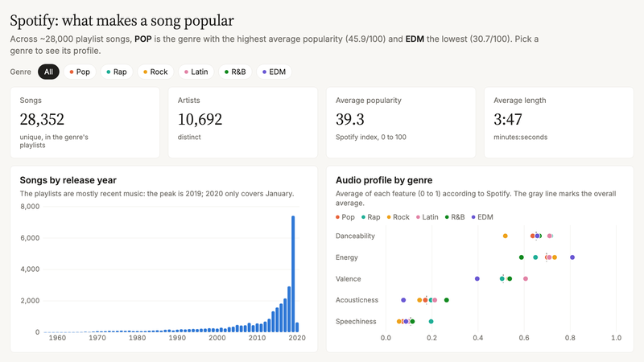
Task: Click the Songs by release year heading
Action: [68, 180]
